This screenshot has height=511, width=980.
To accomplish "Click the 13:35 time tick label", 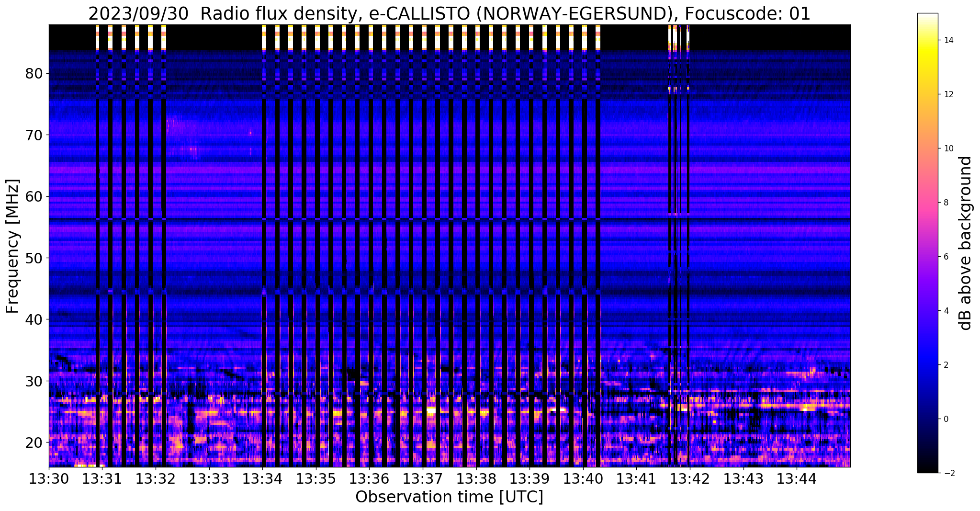I will (316, 479).
